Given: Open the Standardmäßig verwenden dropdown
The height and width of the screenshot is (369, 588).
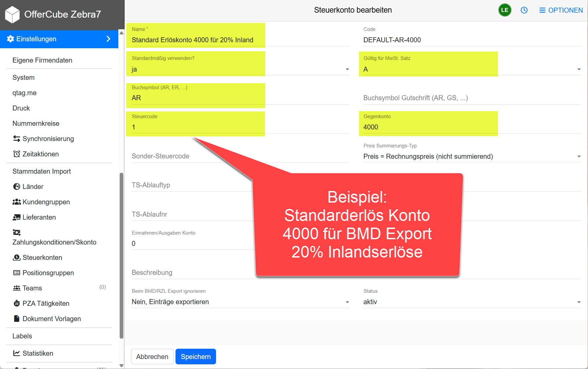Looking at the screenshot, I should point(240,69).
